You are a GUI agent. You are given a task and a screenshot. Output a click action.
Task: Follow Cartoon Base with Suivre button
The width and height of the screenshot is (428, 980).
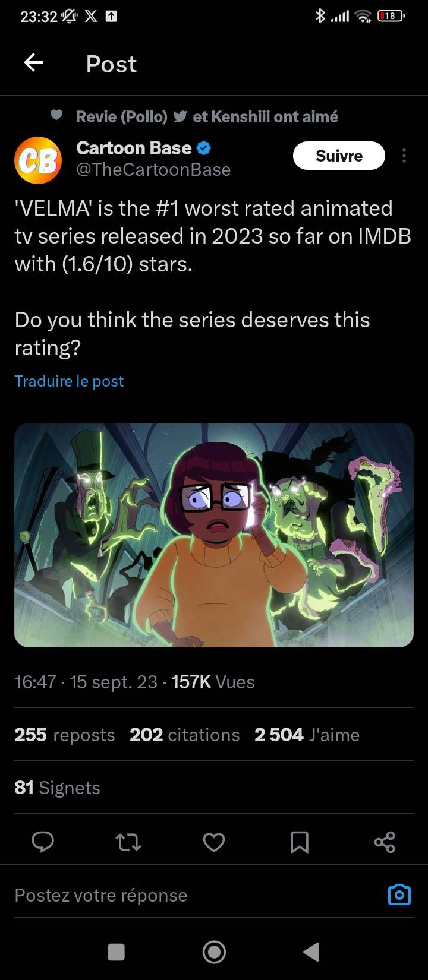339,156
